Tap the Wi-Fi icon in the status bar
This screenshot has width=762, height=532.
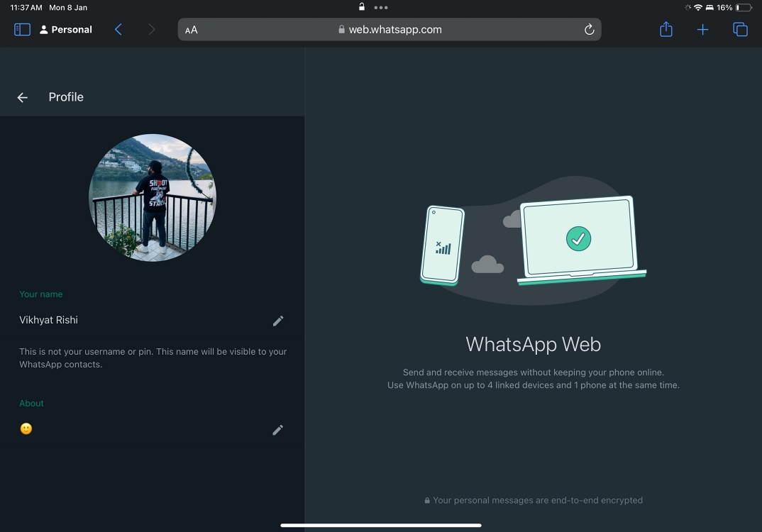click(x=696, y=7)
